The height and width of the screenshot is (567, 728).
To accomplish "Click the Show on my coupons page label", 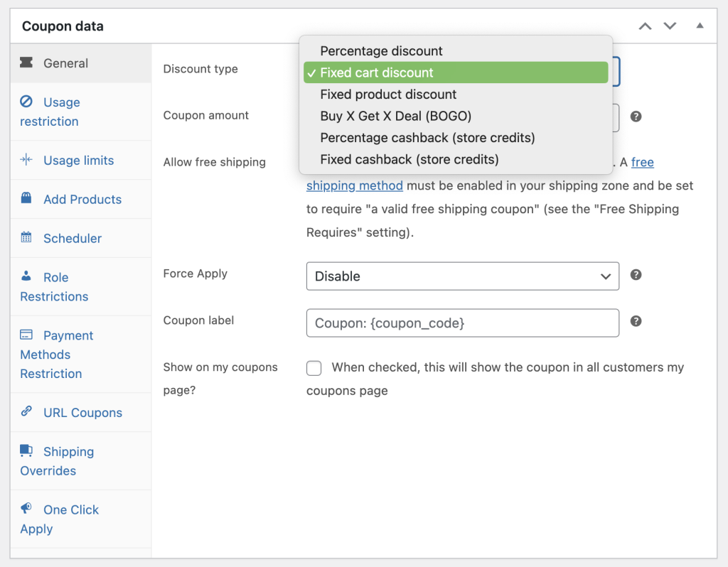I will tap(220, 379).
